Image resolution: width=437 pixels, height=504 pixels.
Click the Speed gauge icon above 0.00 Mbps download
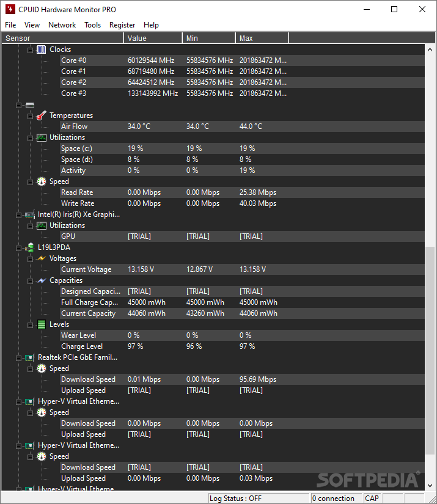click(x=41, y=413)
